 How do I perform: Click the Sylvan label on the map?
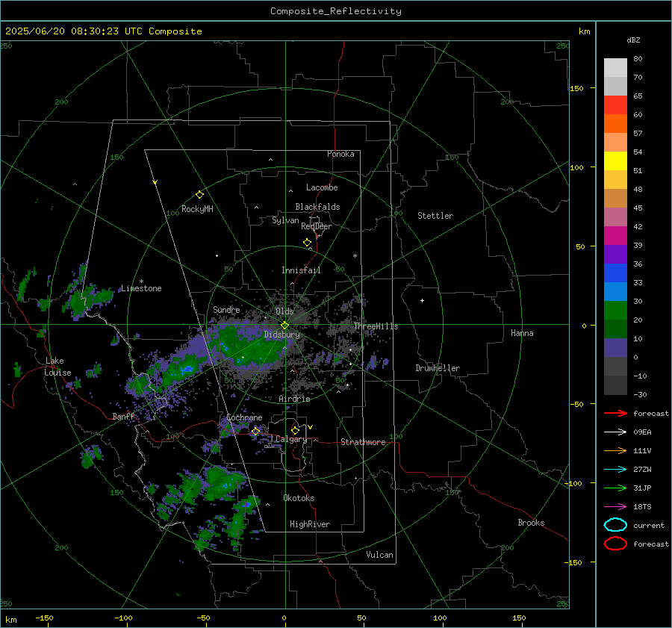coord(285,220)
